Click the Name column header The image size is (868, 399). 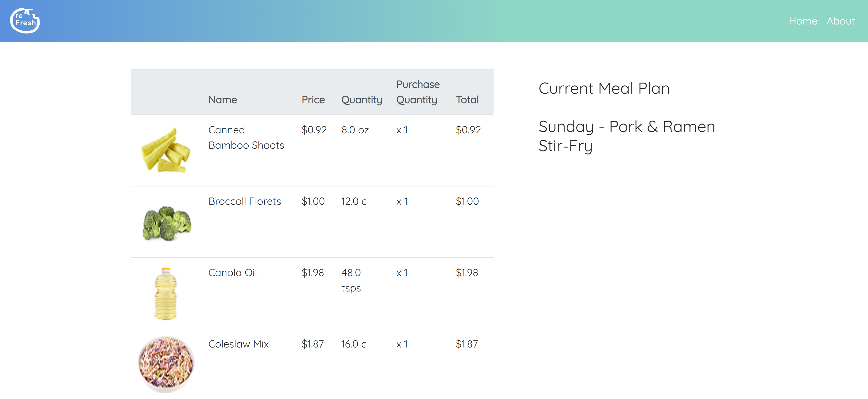pos(223,100)
